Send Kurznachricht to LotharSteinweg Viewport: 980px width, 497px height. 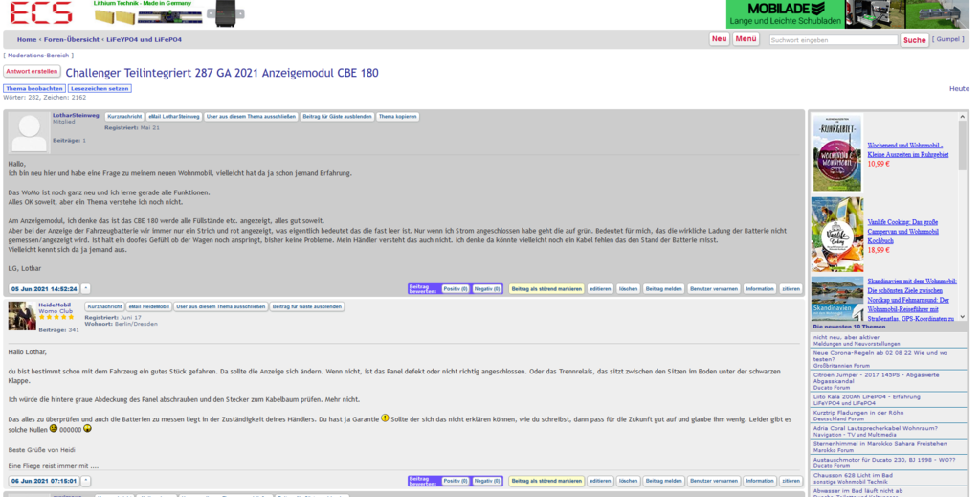click(x=123, y=116)
